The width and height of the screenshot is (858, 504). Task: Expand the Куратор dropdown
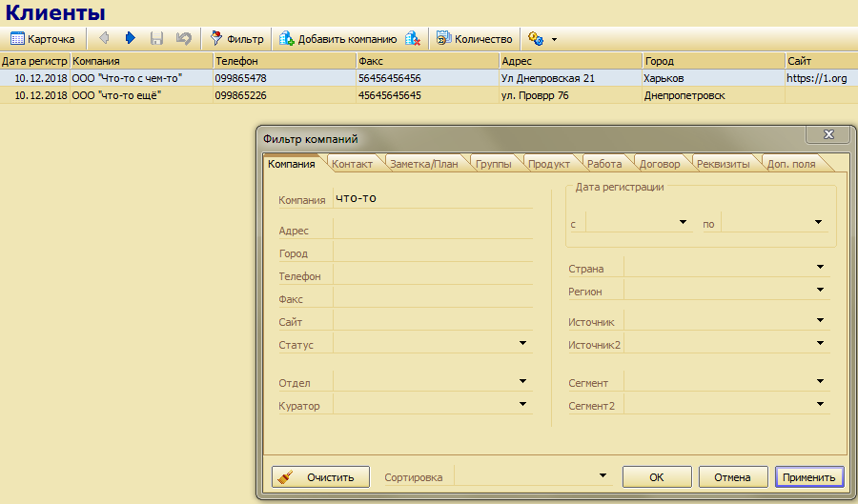(x=522, y=404)
